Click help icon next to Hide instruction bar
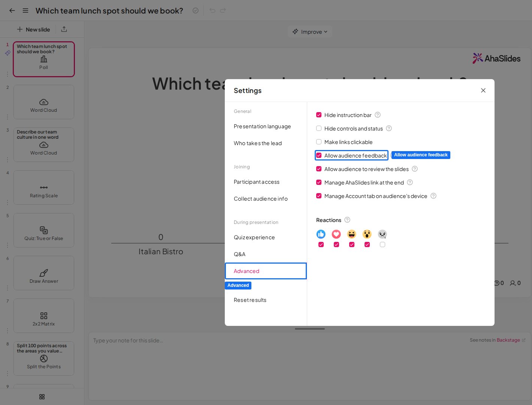This screenshot has width=532, height=405. tap(378, 115)
